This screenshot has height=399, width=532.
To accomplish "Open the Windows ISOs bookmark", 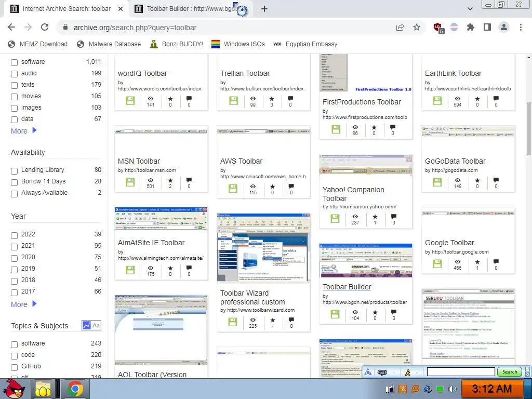I will (x=238, y=44).
